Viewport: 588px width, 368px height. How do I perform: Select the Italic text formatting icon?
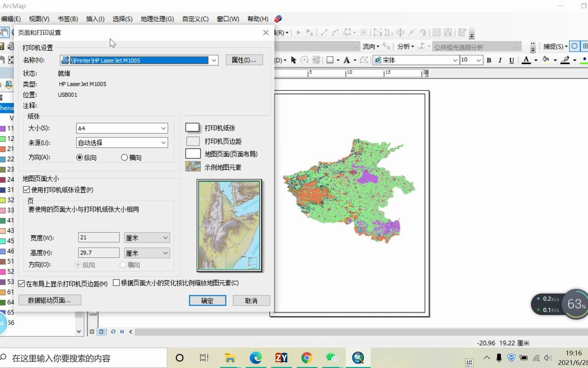tap(500, 60)
